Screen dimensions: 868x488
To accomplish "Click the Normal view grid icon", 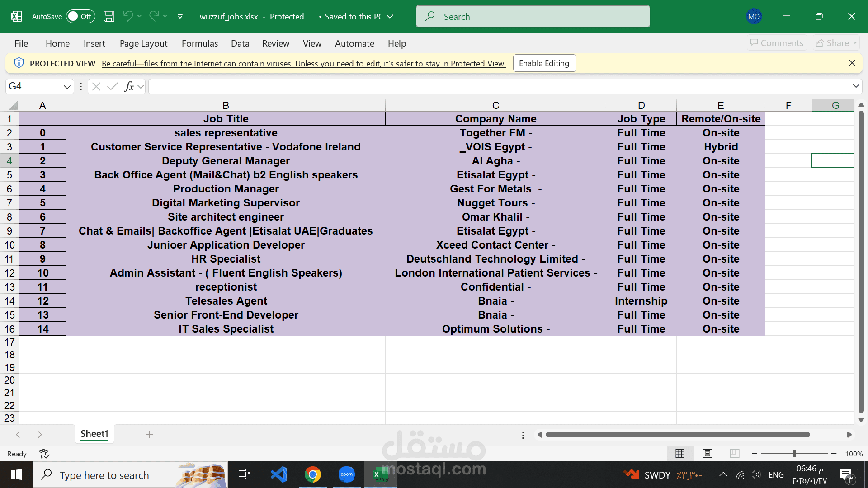I will pyautogui.click(x=680, y=453).
